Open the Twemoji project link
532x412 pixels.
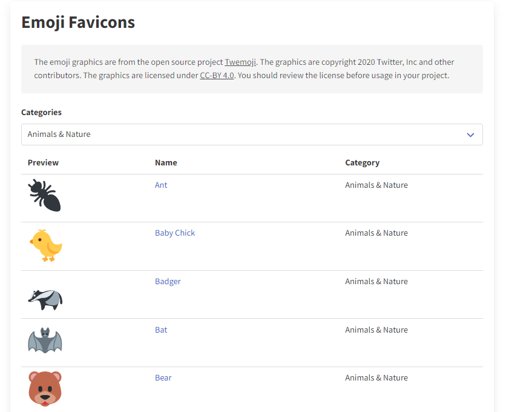[x=240, y=62]
